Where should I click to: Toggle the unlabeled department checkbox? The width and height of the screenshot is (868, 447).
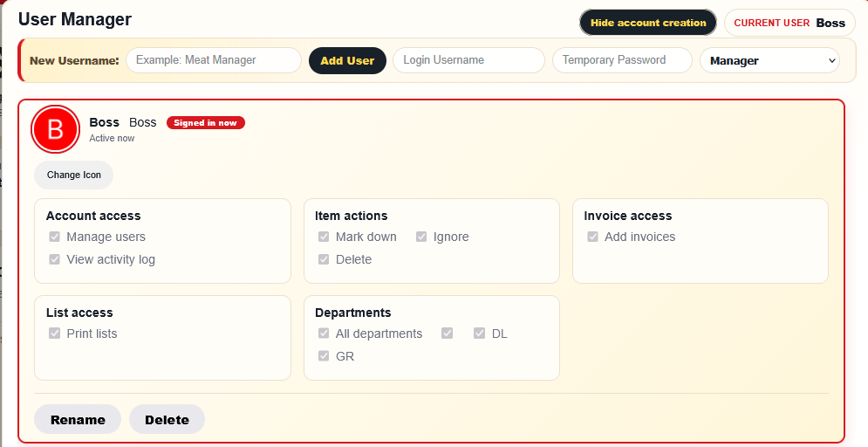click(x=448, y=334)
